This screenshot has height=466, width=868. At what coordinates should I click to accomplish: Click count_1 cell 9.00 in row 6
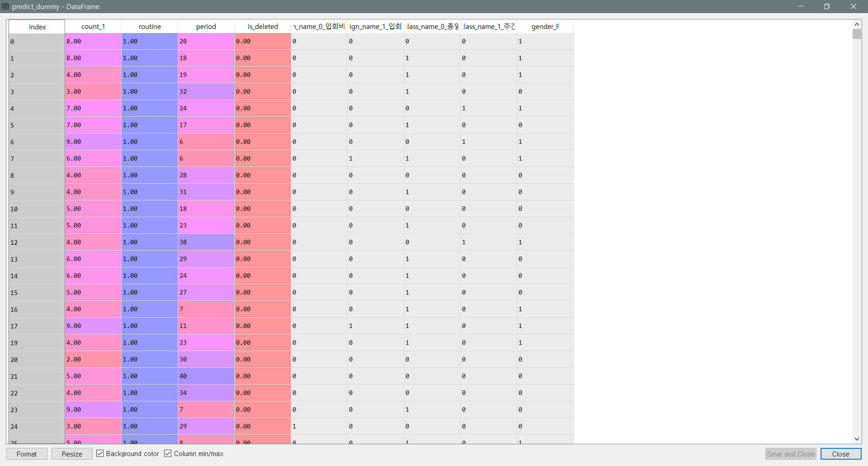coord(93,142)
